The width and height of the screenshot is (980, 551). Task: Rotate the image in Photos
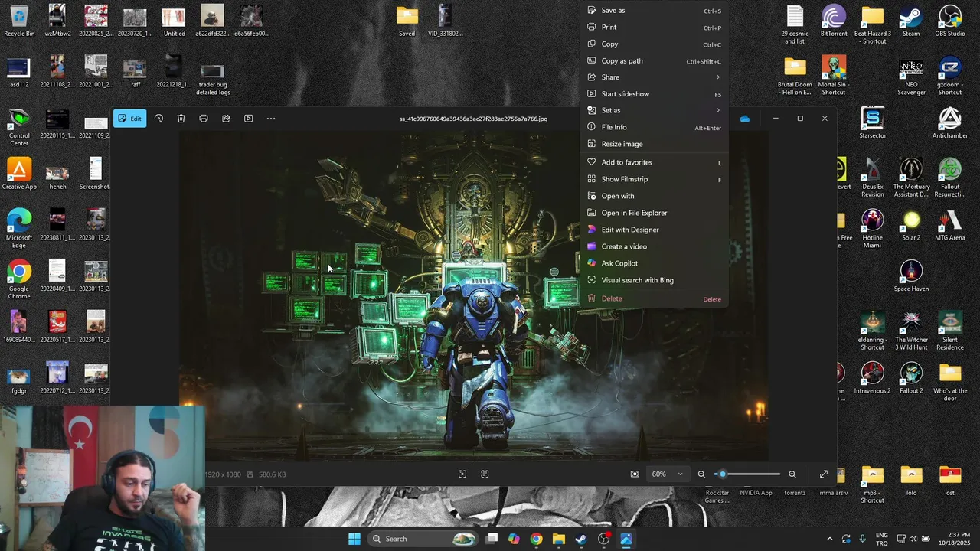(158, 119)
